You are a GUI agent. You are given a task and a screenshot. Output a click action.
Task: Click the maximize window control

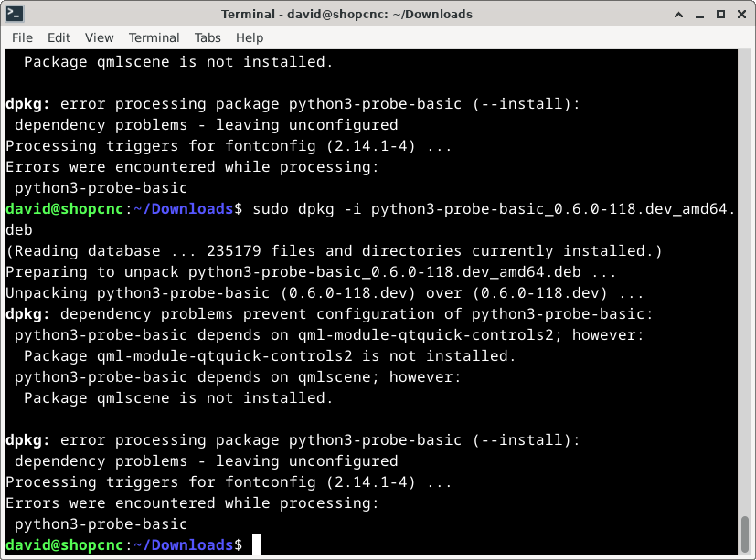(722, 14)
